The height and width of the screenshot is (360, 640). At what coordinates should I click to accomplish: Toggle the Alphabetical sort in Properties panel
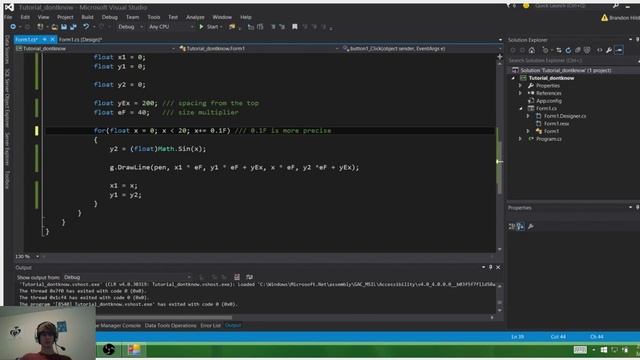[520, 227]
